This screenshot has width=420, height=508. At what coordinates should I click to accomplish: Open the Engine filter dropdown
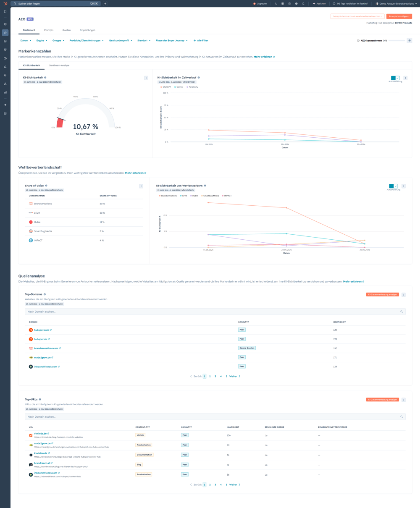[42, 41]
